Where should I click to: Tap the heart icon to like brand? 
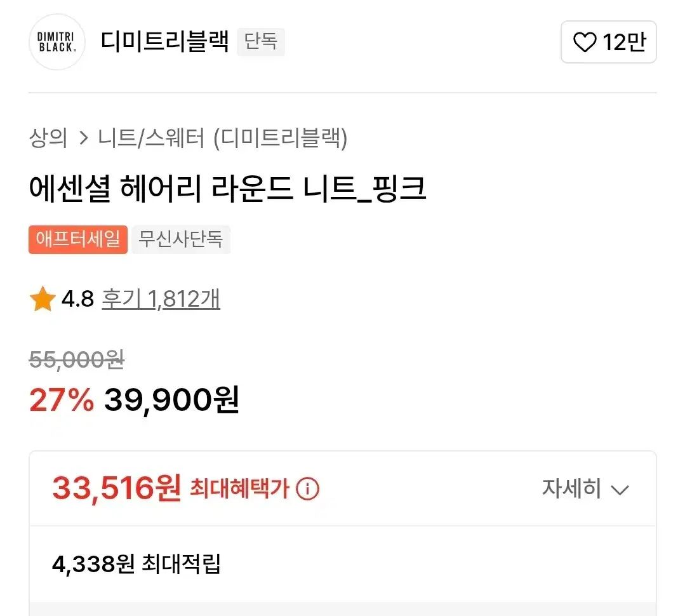tap(585, 43)
